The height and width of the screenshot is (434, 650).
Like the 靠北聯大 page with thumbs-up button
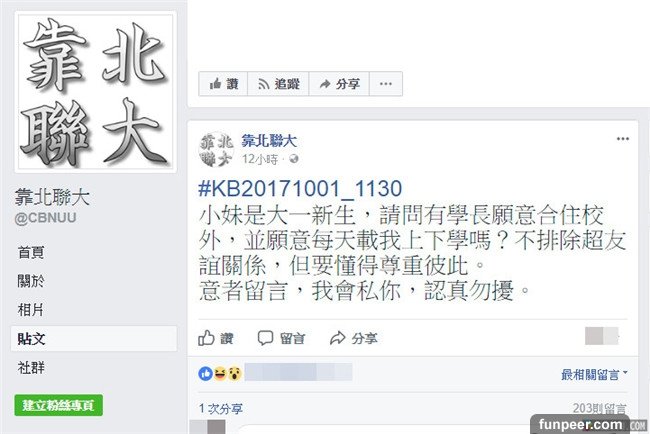pos(223,84)
